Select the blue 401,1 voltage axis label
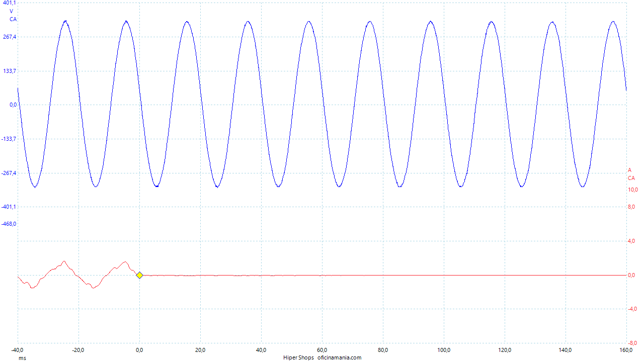The width and height of the screenshot is (644, 362). pos(10,3)
